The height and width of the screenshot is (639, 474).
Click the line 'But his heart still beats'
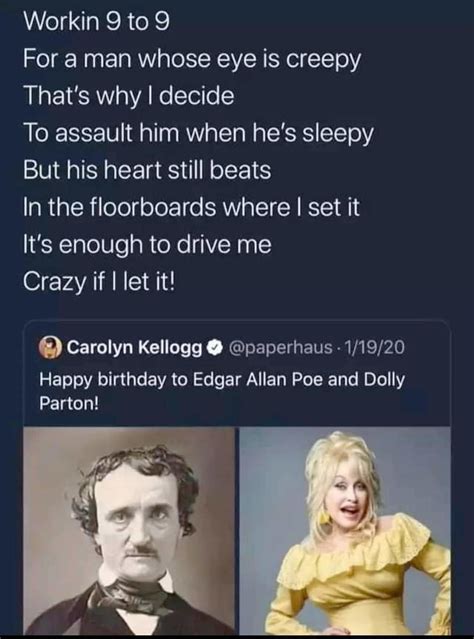tap(147, 170)
